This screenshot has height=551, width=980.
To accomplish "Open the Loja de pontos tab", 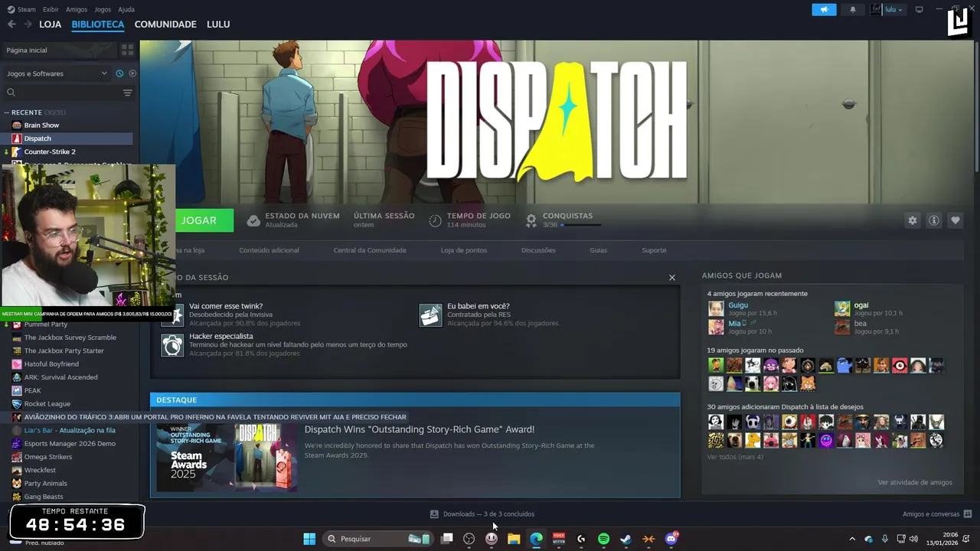I will [x=464, y=250].
